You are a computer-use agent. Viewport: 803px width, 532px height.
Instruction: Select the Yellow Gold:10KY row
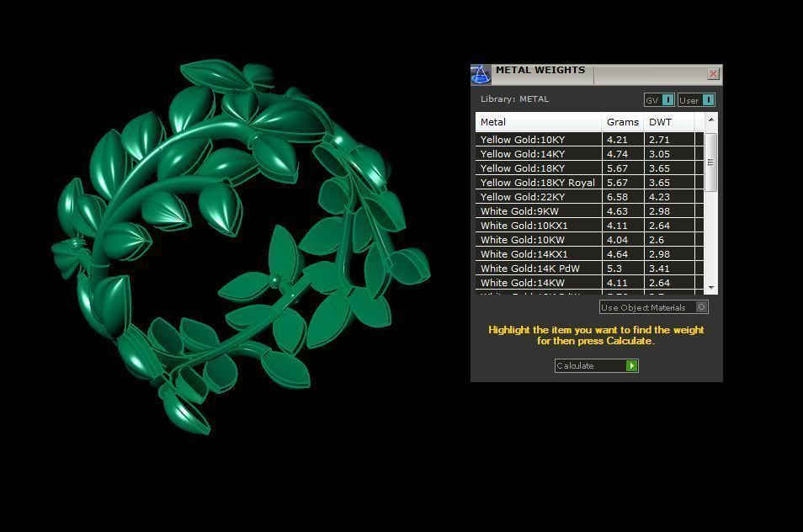589,139
